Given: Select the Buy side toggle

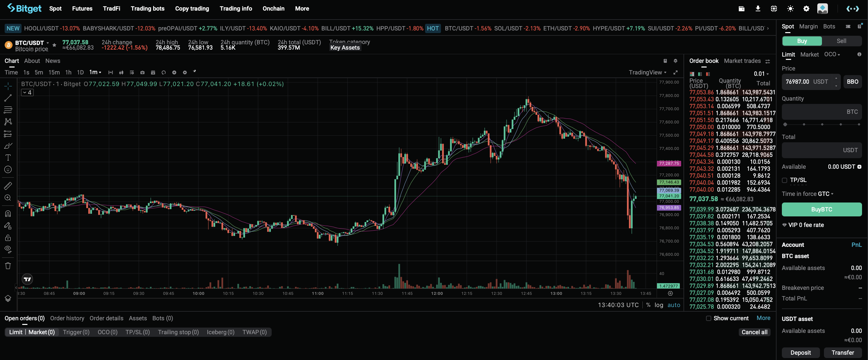Looking at the screenshot, I should coord(802,41).
